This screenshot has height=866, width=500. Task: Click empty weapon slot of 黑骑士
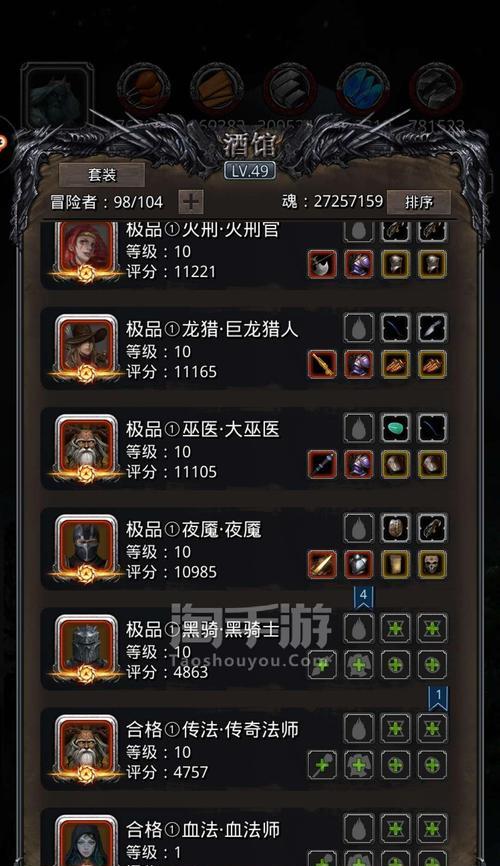tap(322, 664)
